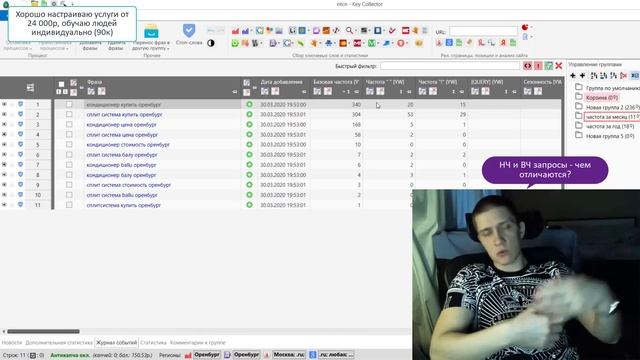The width and height of the screenshot is (640, 360).
Task: Click filter icon under Дата добавления header
Action: 265,91
